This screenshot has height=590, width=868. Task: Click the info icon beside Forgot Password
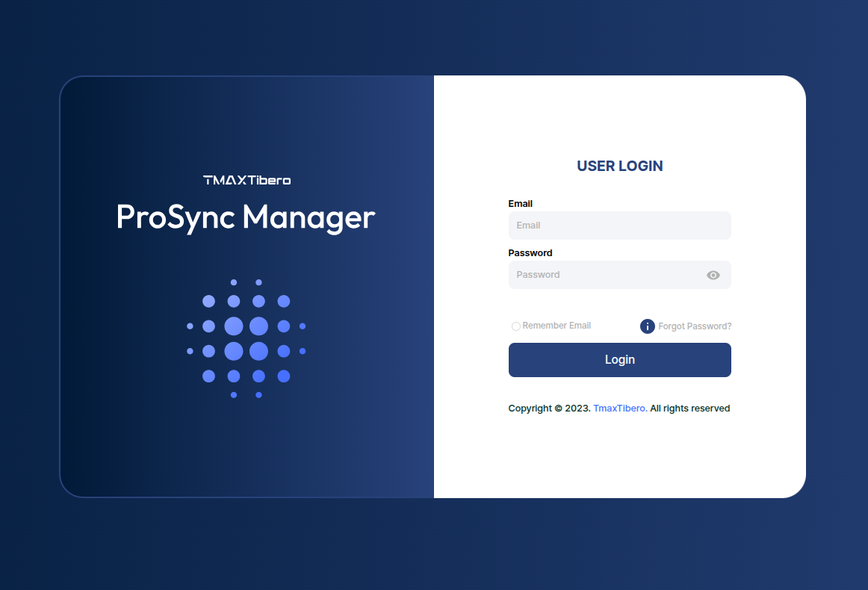pyautogui.click(x=647, y=326)
